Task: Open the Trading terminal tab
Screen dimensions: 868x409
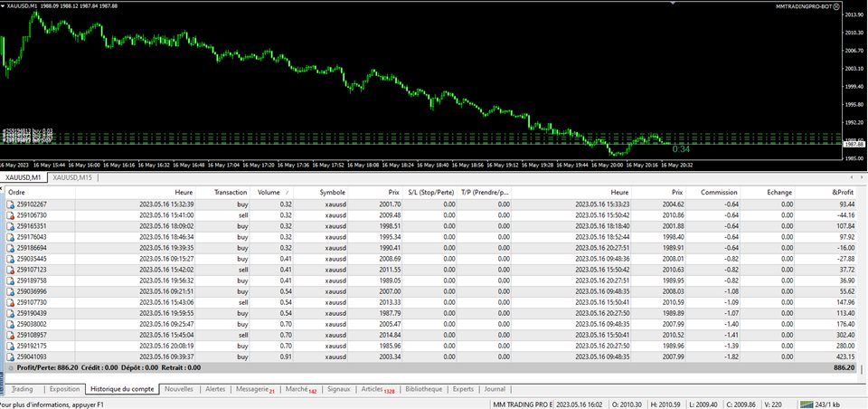Action: tap(22, 389)
